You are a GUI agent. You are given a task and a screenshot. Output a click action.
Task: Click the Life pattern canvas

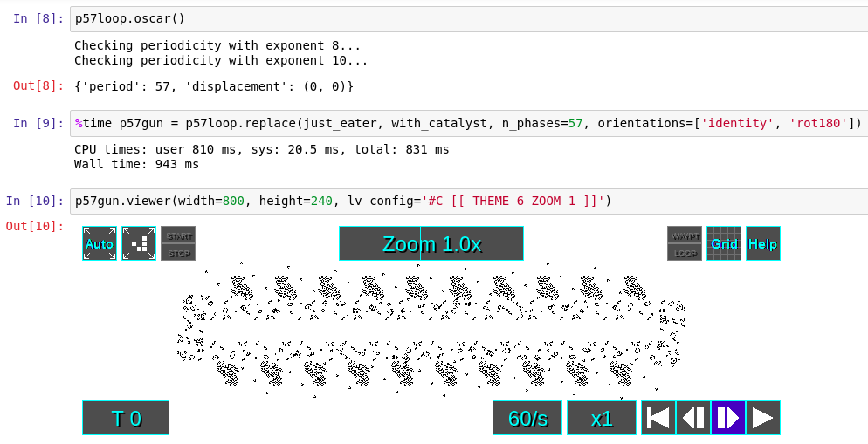point(431,331)
